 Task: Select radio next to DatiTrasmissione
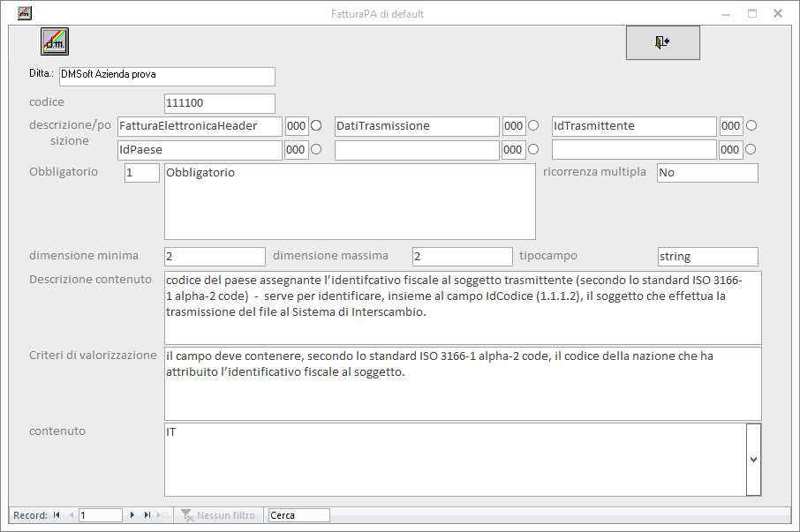pyautogui.click(x=533, y=125)
